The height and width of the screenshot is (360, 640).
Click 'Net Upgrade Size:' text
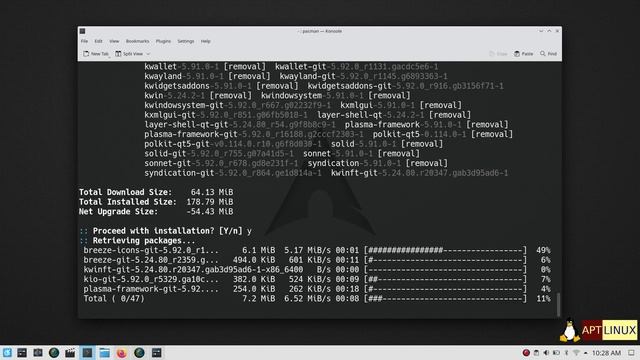coord(118,212)
